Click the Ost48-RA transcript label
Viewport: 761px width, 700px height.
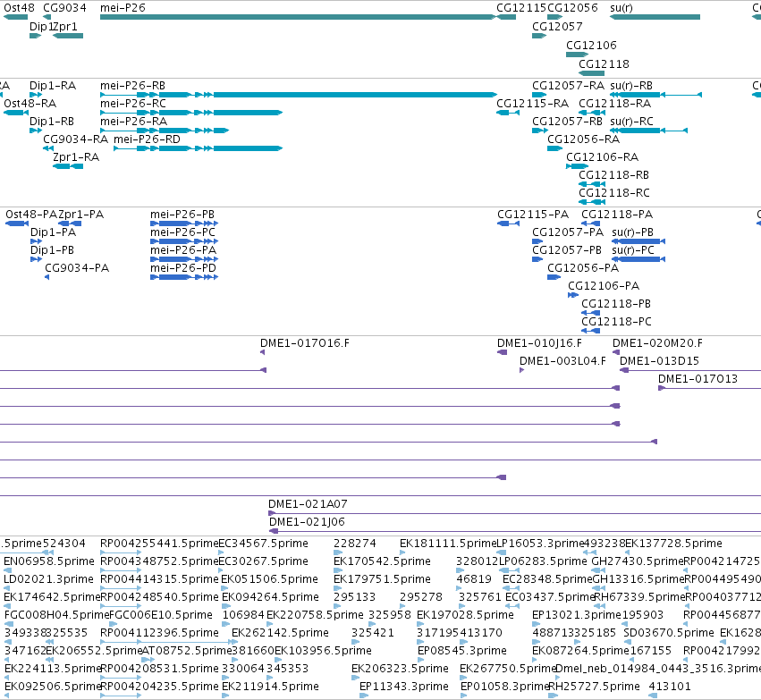click(x=30, y=104)
